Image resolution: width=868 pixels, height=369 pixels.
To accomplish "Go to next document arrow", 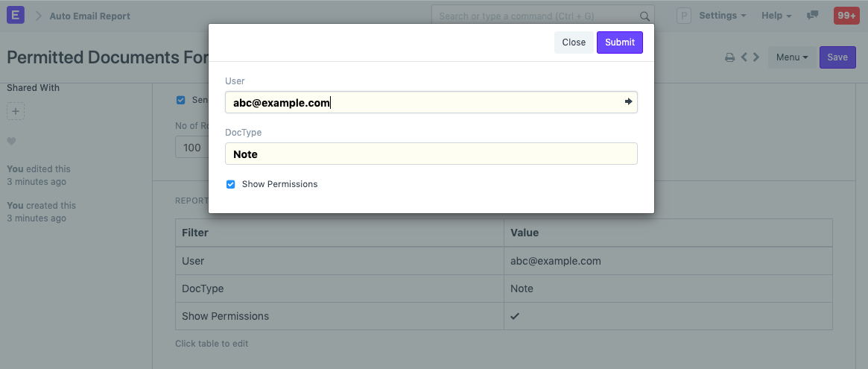I will click(756, 57).
